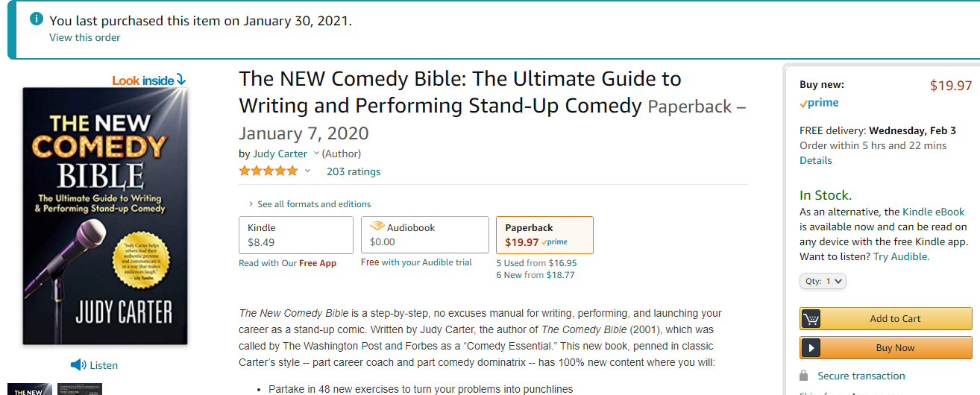This screenshot has height=395, width=980.
Task: Click the cart icon on Add to Cart
Action: tap(811, 319)
